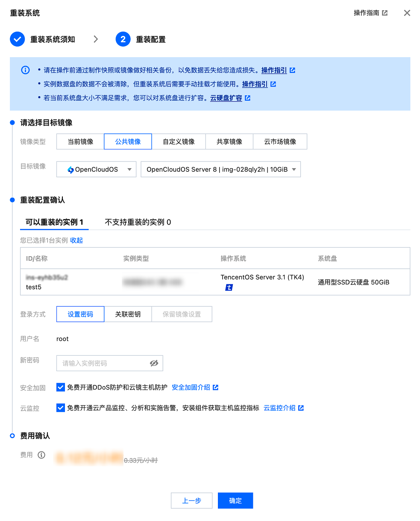Open the 安全加固介绍 link
Viewport: 420px width, 521px height.
191,387
